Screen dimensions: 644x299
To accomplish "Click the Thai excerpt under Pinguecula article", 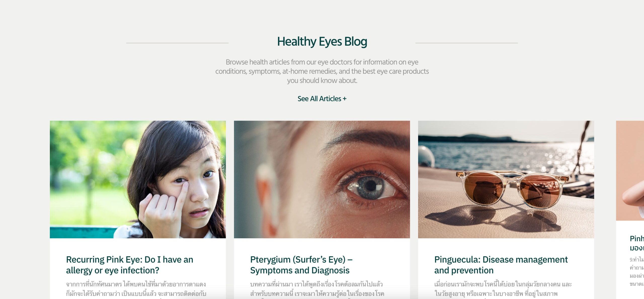I will pyautogui.click(x=503, y=289).
